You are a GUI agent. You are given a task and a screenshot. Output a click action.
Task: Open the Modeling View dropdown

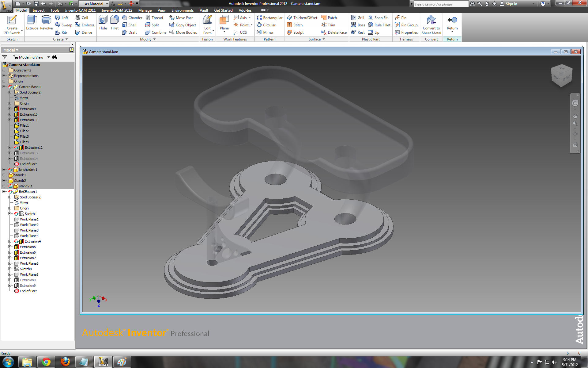click(48, 57)
